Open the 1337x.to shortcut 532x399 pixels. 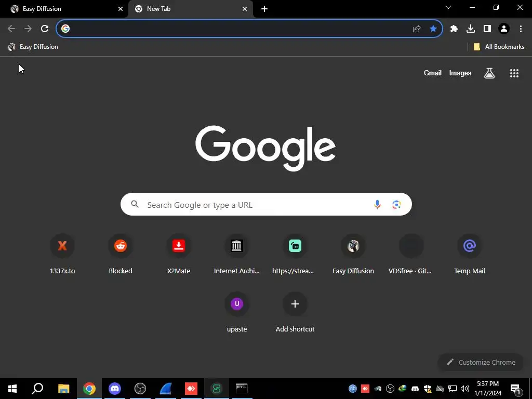(x=62, y=254)
